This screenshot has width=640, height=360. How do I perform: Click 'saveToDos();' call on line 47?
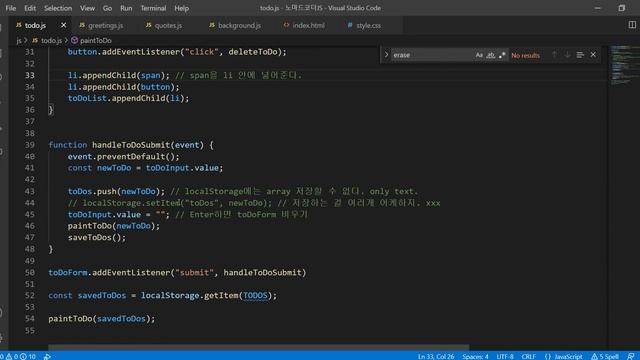point(97,238)
